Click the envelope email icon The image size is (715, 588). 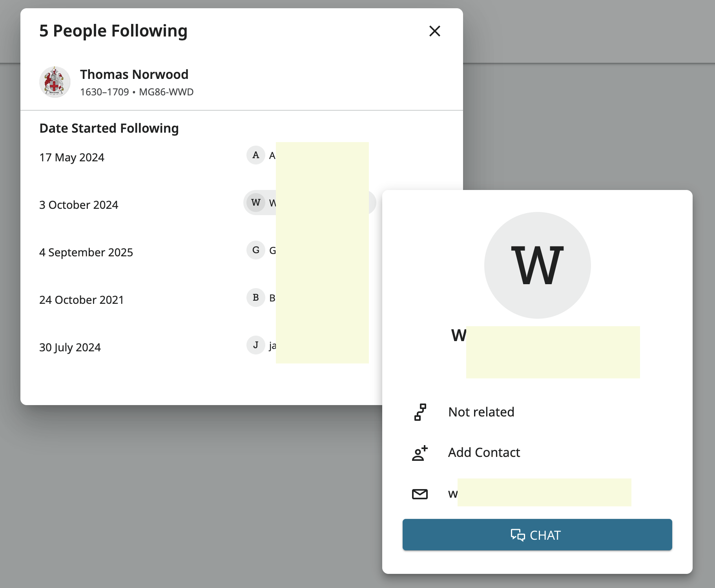pyautogui.click(x=420, y=494)
